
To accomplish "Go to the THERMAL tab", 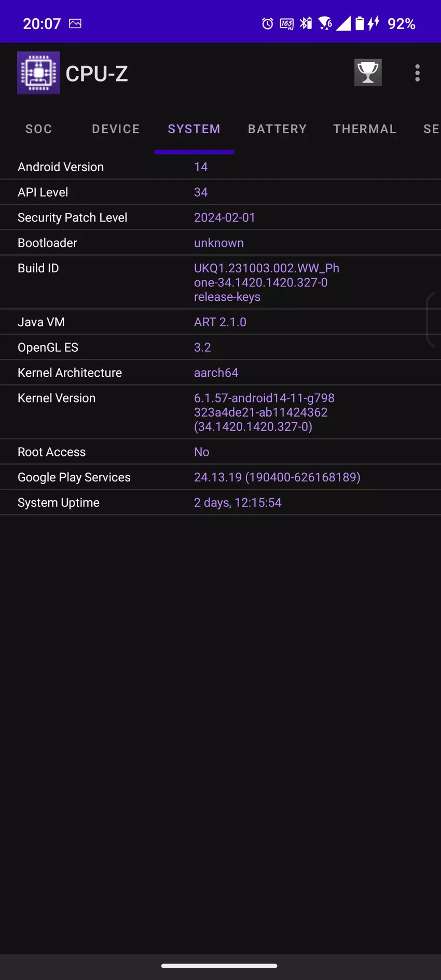I will [365, 129].
